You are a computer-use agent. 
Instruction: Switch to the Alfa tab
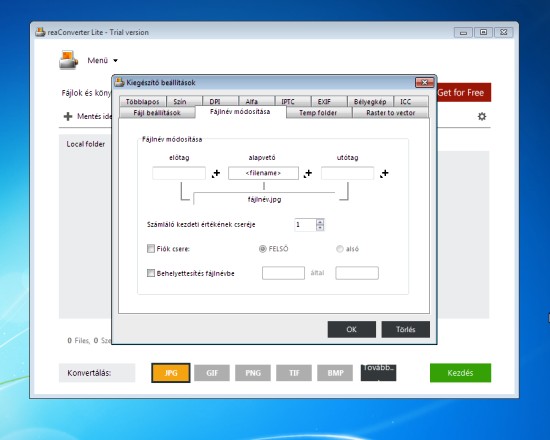tap(256, 101)
